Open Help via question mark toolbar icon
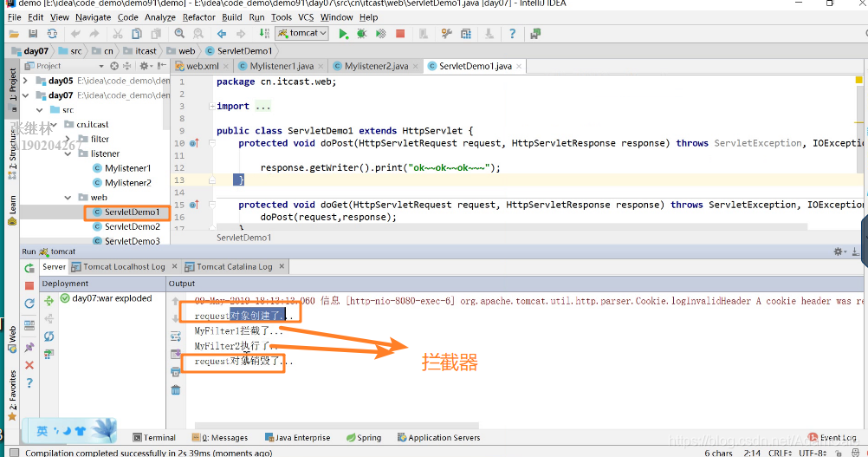 click(512, 34)
